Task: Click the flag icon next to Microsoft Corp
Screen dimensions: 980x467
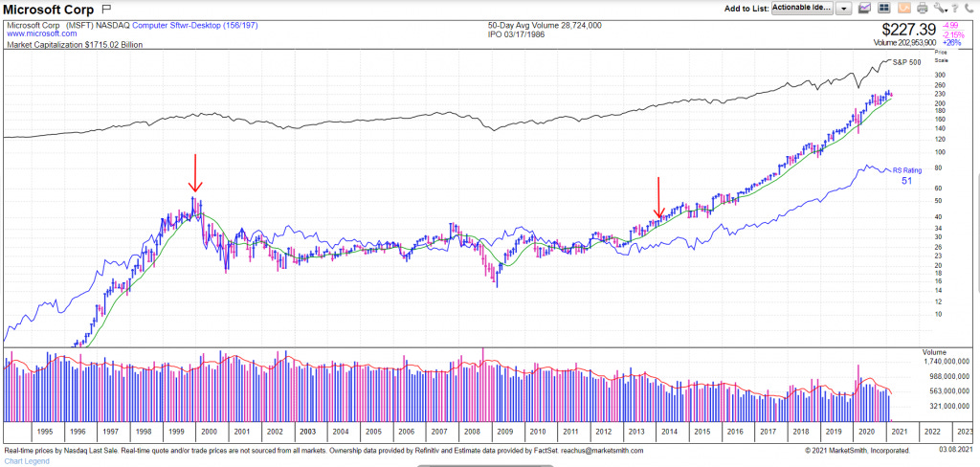Action: 105,10
